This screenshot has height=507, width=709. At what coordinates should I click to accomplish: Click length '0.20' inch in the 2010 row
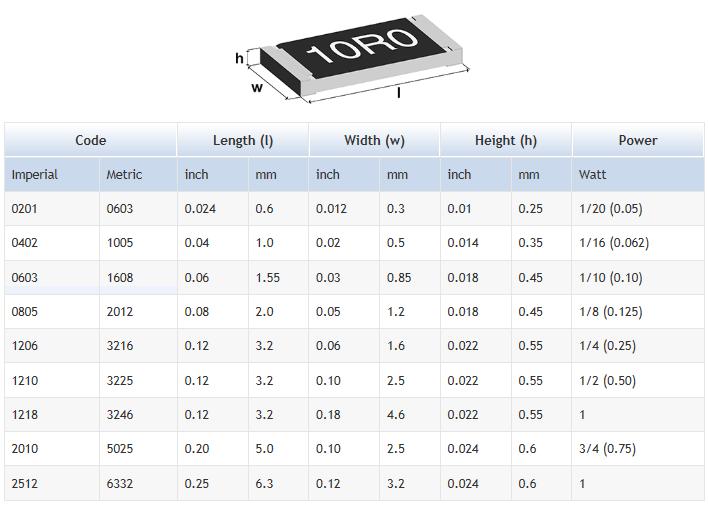(197, 449)
